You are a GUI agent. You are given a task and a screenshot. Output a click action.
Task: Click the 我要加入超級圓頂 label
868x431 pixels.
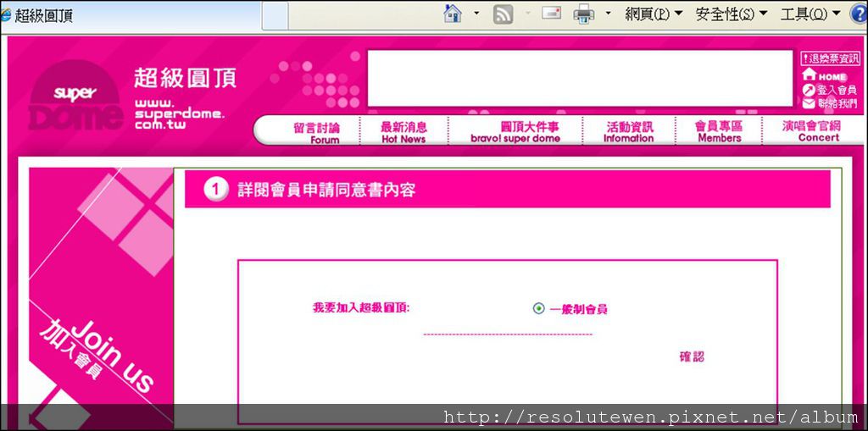tap(361, 308)
